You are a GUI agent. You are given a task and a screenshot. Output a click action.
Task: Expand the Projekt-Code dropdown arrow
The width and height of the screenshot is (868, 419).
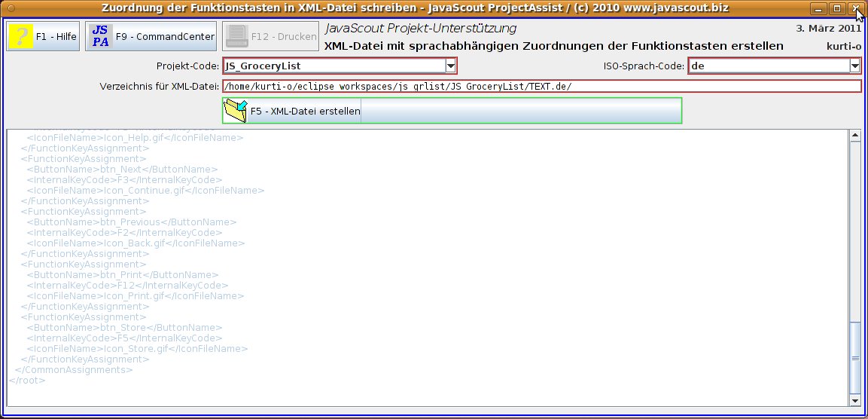pos(451,66)
